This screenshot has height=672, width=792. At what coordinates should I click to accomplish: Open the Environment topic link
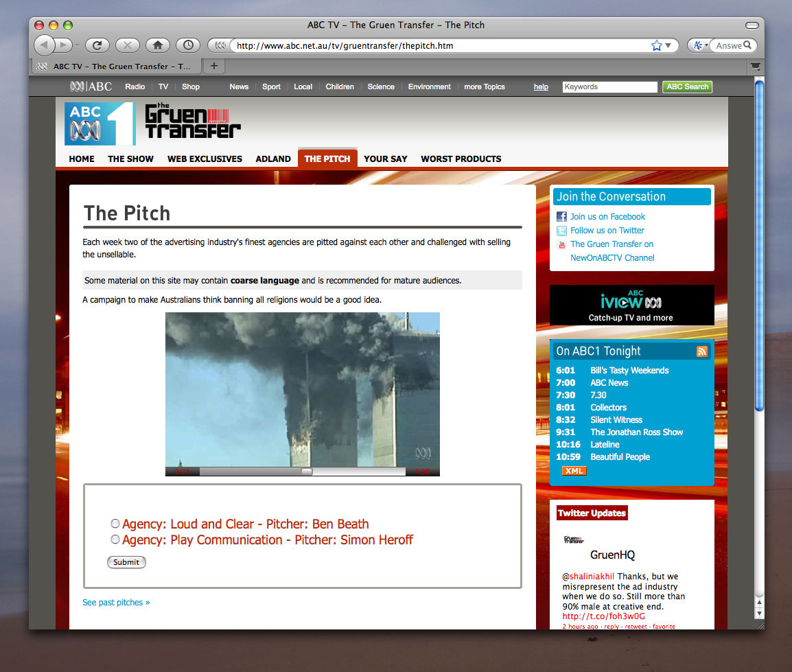[x=430, y=87]
